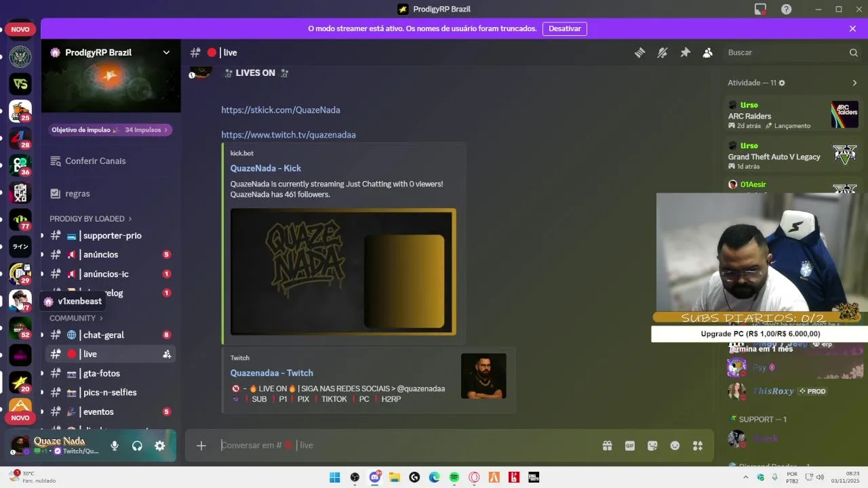Image resolution: width=868 pixels, height=488 pixels.
Task: Open Urso's ARC Raiders activity
Action: tap(793, 115)
